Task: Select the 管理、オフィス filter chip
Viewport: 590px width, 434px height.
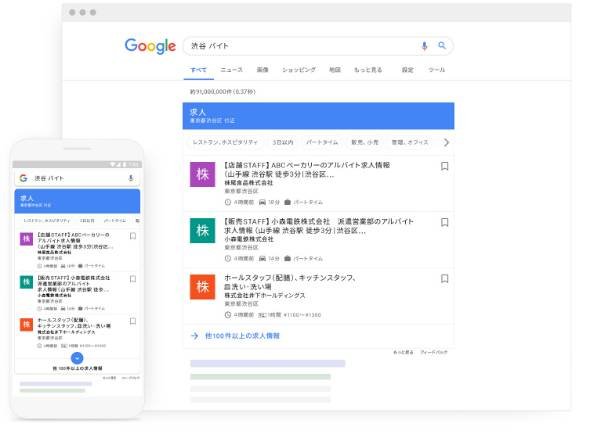Action: point(410,142)
